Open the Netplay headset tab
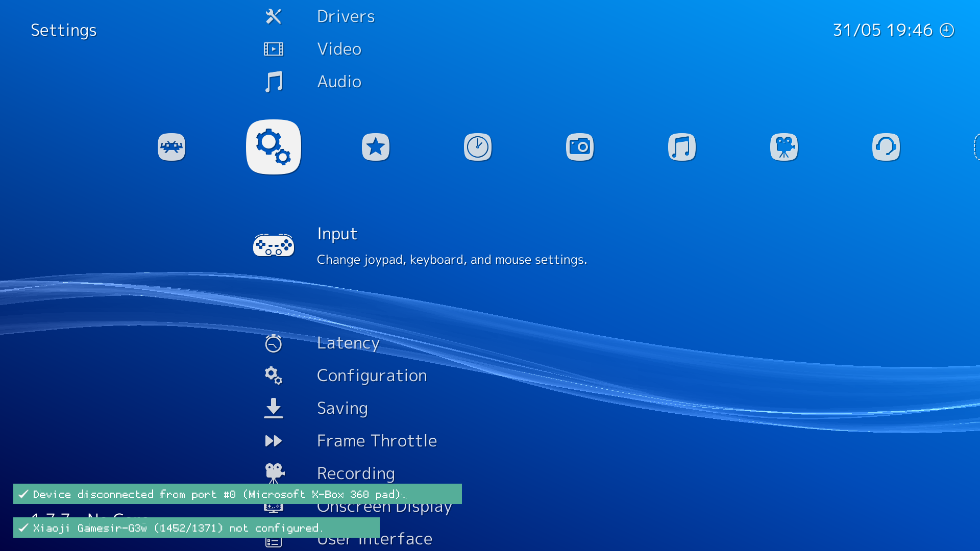The width and height of the screenshot is (980, 551). 887,146
